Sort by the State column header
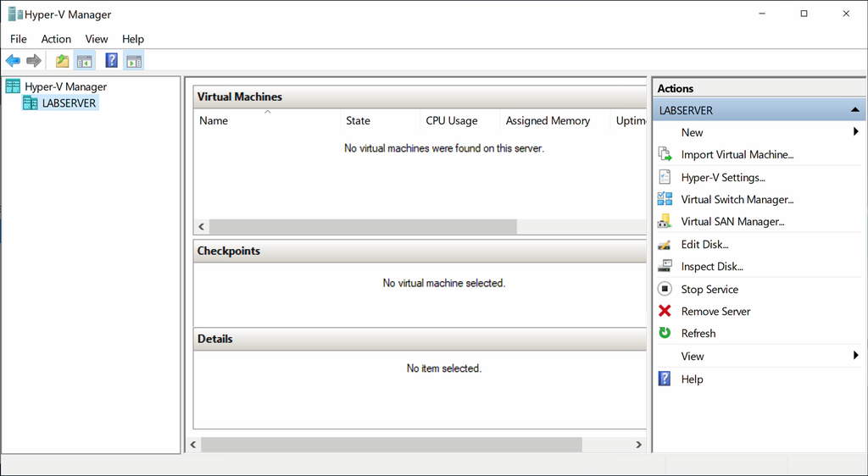Image resolution: width=868 pixels, height=476 pixels. click(x=381, y=120)
